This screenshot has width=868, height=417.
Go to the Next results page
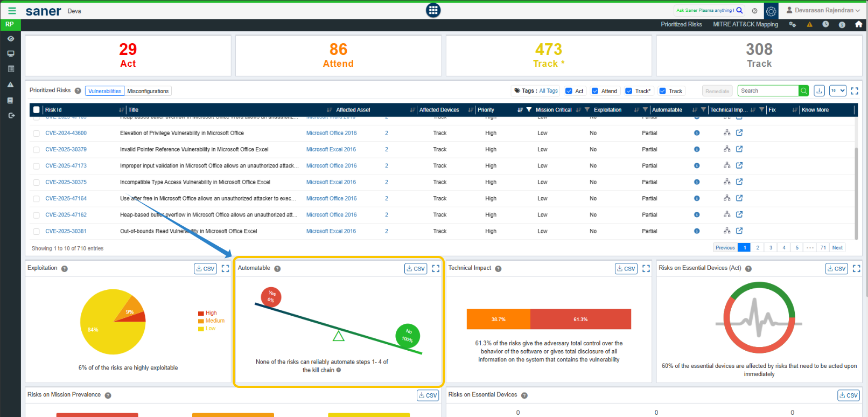(837, 248)
